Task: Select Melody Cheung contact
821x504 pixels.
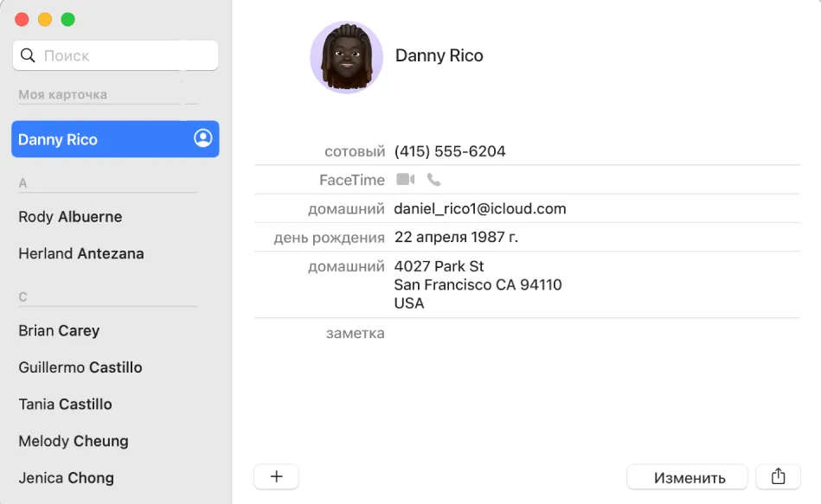Action: click(x=74, y=441)
